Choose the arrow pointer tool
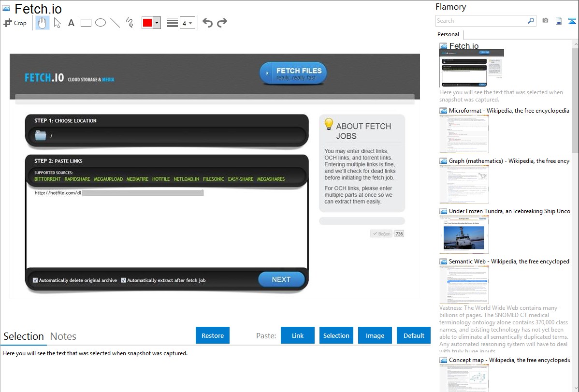579x392 pixels. point(57,23)
